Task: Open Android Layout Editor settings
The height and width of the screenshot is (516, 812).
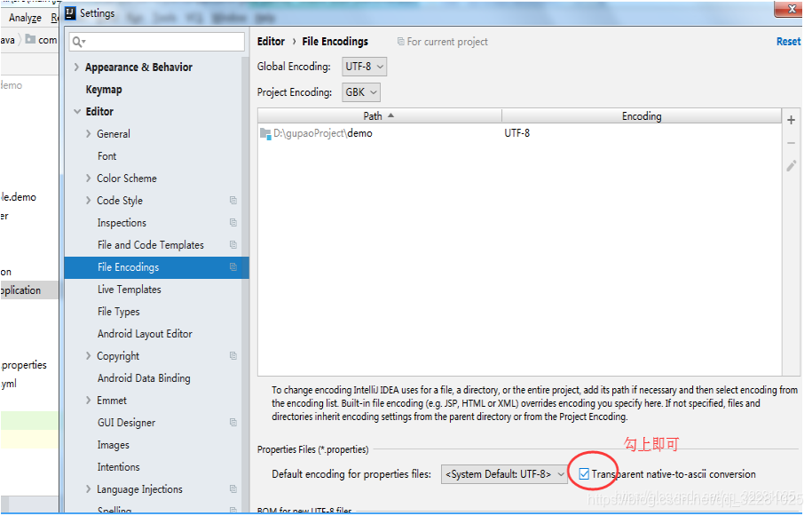Action: point(145,334)
